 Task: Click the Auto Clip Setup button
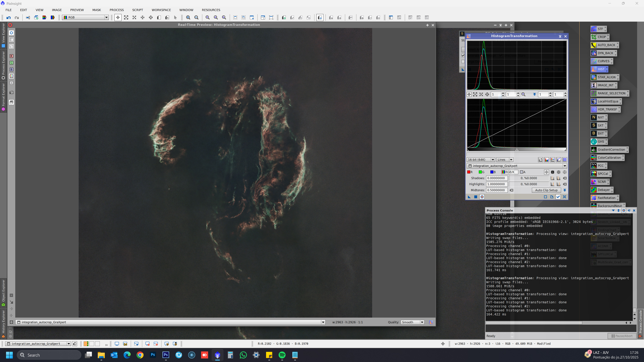point(546,190)
